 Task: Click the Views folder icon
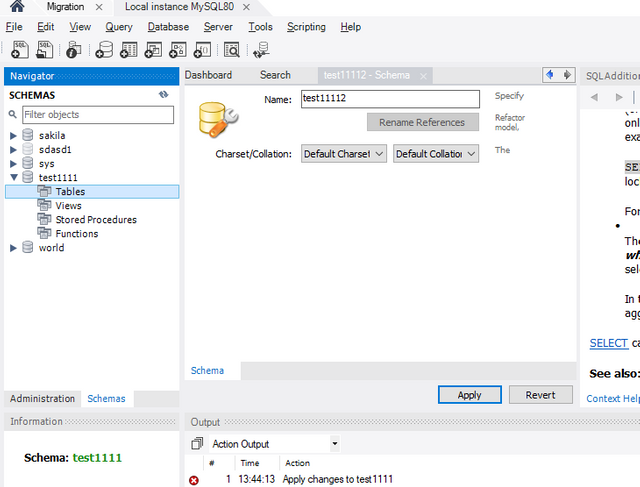click(x=44, y=205)
